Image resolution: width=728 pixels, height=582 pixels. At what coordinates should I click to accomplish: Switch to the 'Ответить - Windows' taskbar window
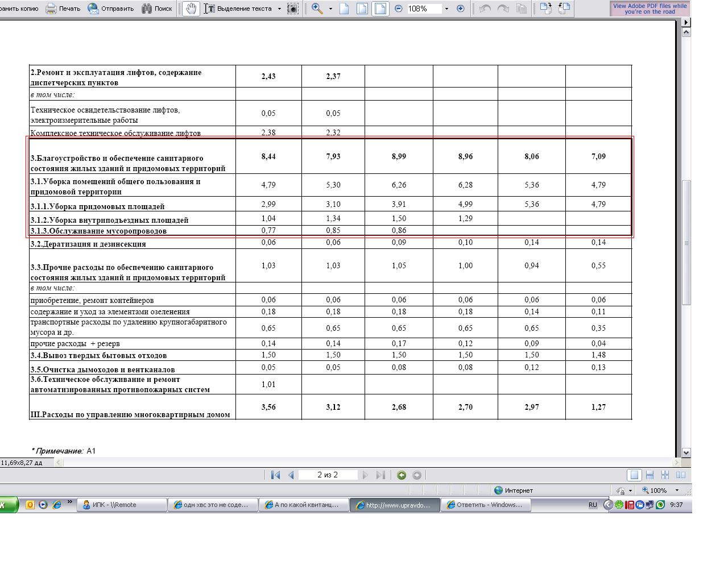coord(488,505)
